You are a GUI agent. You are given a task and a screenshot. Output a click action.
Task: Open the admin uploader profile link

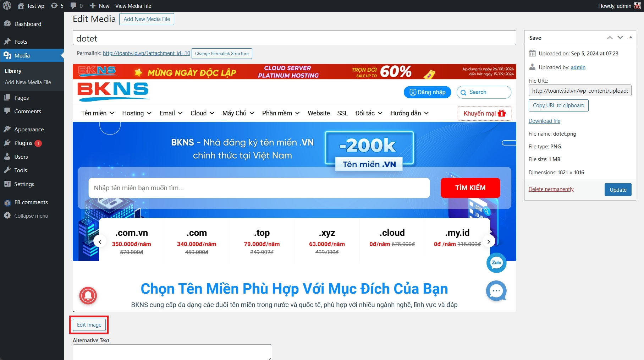point(578,67)
